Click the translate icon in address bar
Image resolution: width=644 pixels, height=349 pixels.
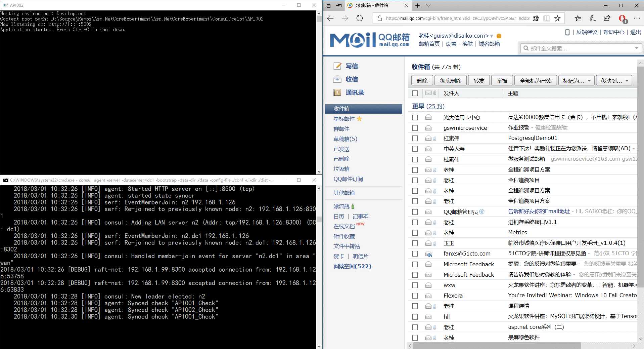tap(536, 18)
